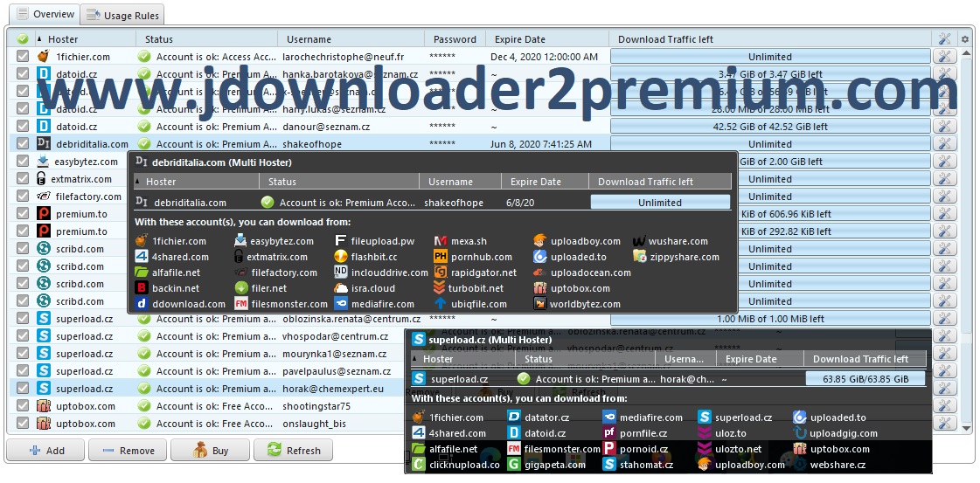The width and height of the screenshot is (980, 483).
Task: Sort main table by Password column
Action: (x=455, y=39)
